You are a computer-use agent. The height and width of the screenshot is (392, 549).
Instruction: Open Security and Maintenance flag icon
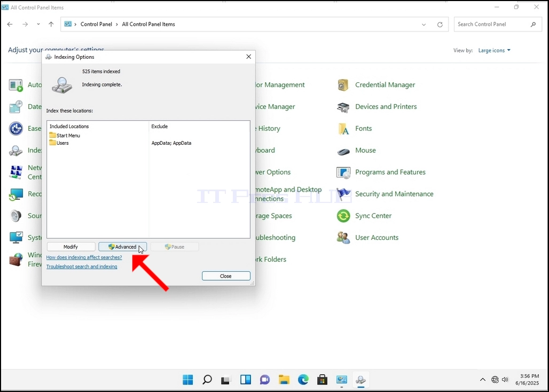pos(343,194)
